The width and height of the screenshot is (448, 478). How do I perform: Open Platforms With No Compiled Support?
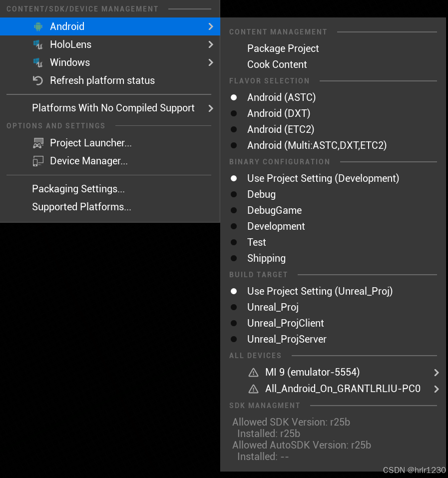(110, 108)
